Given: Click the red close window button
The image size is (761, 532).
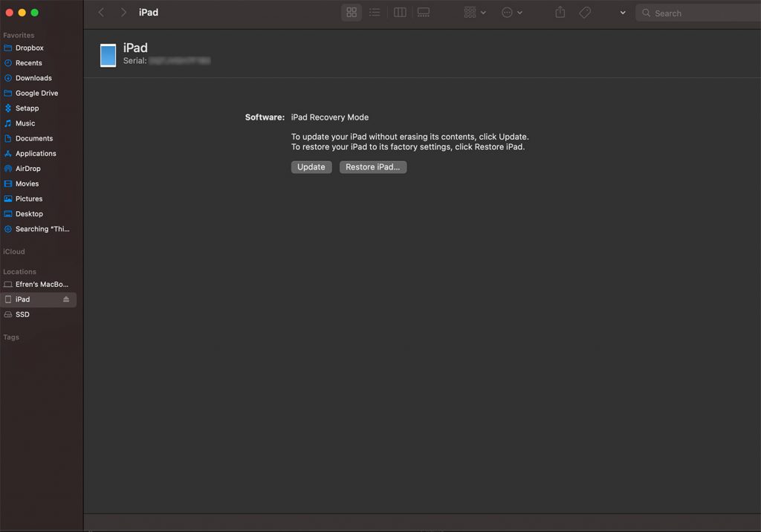Looking at the screenshot, I should coord(9,13).
